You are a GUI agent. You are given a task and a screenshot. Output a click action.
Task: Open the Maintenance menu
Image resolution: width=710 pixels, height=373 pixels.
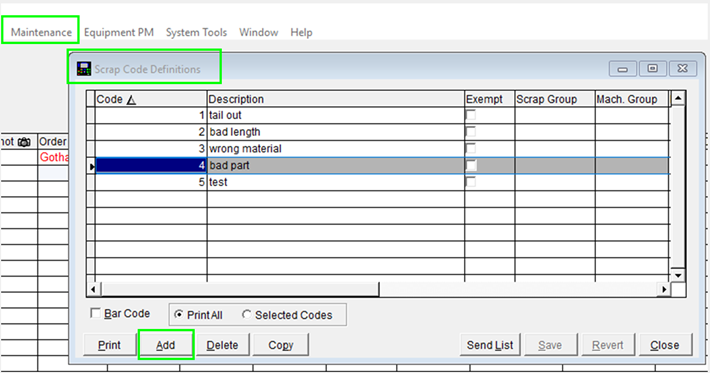(41, 32)
